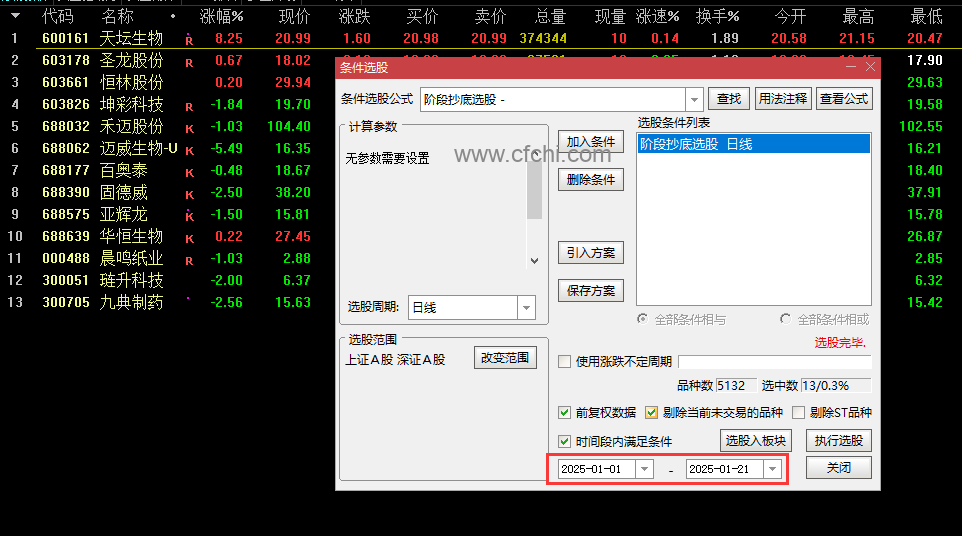Click the R marker beside 天坛生物
The width and height of the screenshot is (962, 536).
pyautogui.click(x=189, y=40)
